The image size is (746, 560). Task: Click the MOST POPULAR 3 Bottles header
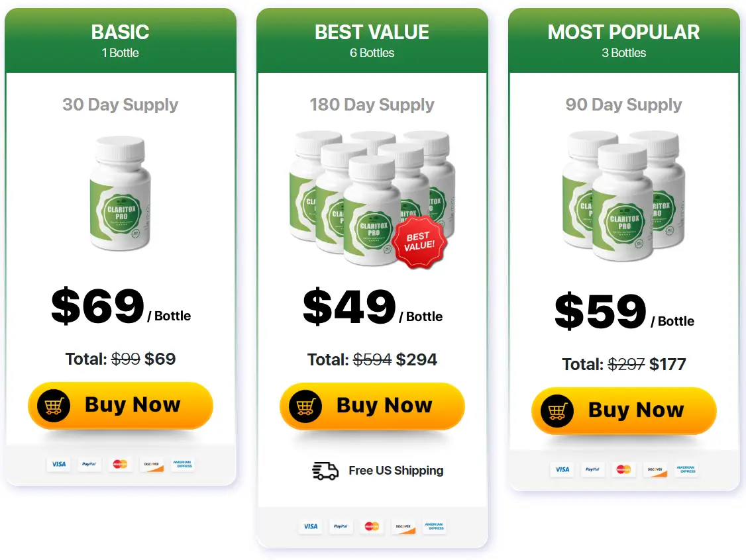point(624,40)
